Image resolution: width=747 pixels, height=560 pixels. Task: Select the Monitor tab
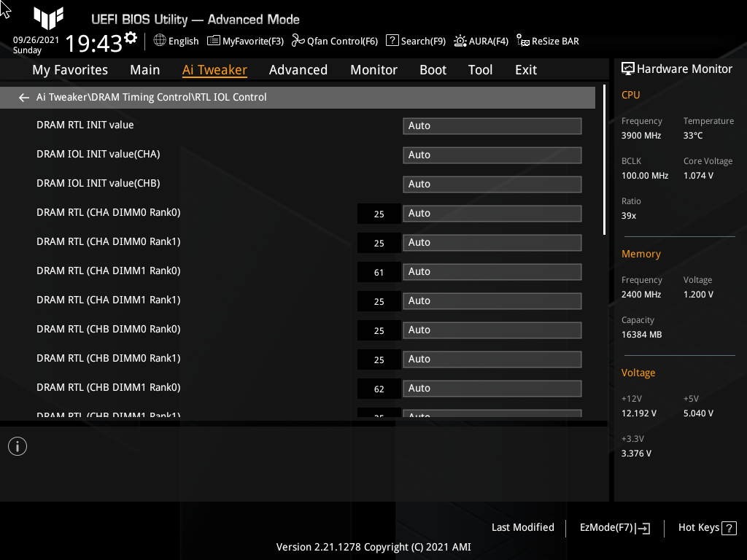click(x=373, y=69)
